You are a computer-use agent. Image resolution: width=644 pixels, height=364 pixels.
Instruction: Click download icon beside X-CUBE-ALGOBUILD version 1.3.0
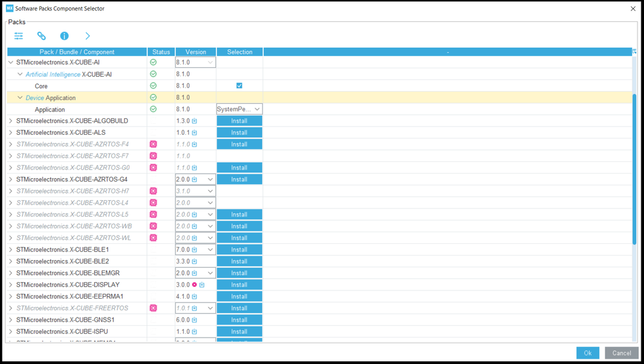194,121
